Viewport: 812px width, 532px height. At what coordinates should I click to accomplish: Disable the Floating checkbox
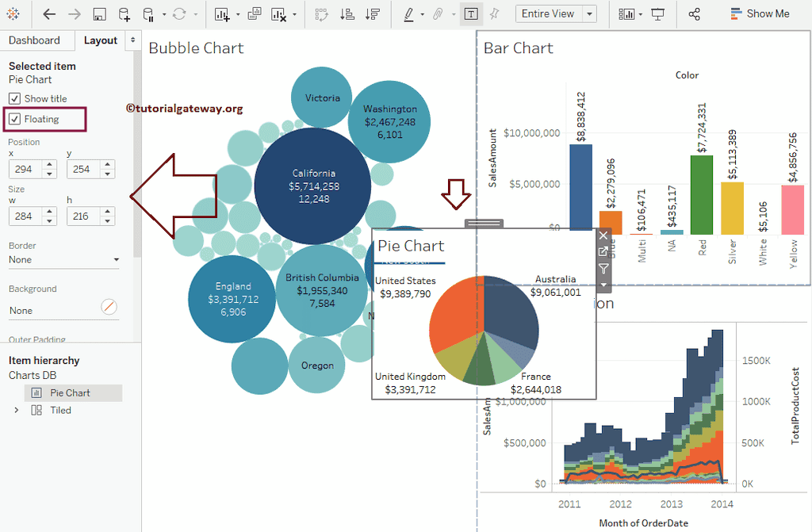16,119
